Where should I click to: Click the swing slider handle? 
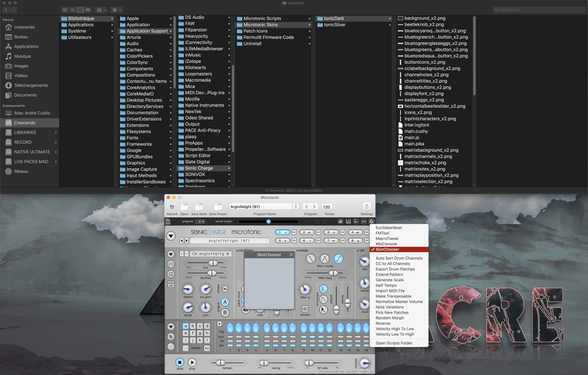264,362
